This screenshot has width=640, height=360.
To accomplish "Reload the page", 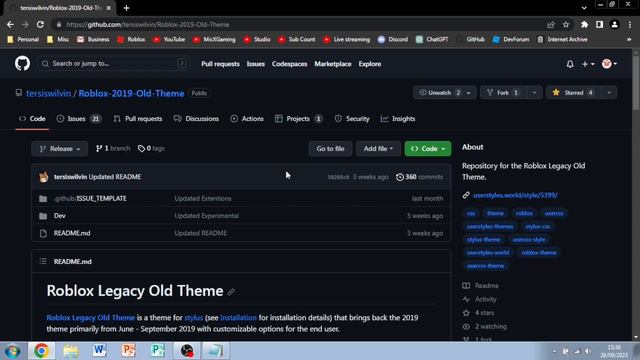I will pos(40,24).
